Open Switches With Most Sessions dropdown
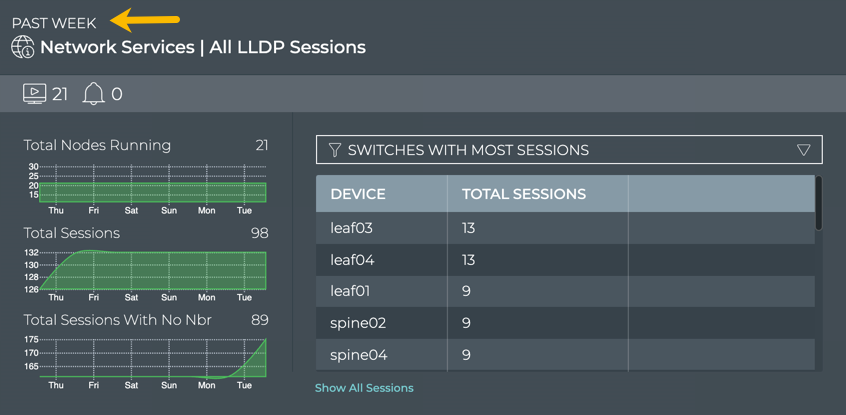The height and width of the screenshot is (415, 846). point(568,150)
